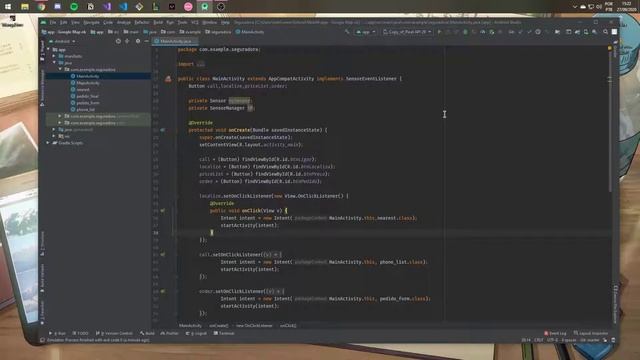640x360 pixels.
Task: Toggle Device File Explorer on the right
Action: 615,304
